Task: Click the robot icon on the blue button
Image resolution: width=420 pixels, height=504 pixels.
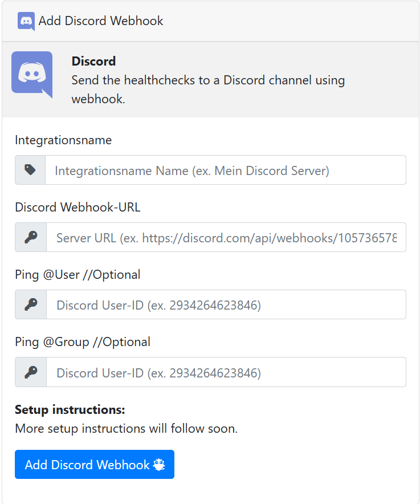Action: coord(159,465)
